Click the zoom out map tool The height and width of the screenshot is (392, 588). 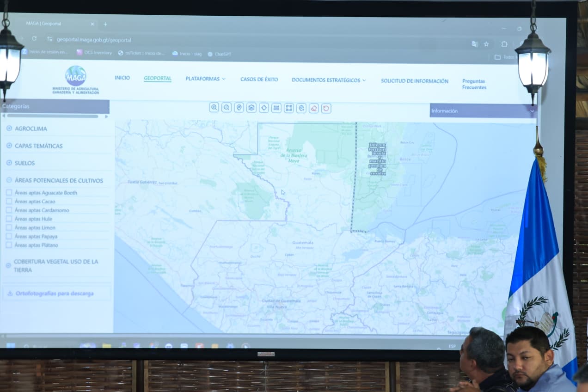(227, 108)
